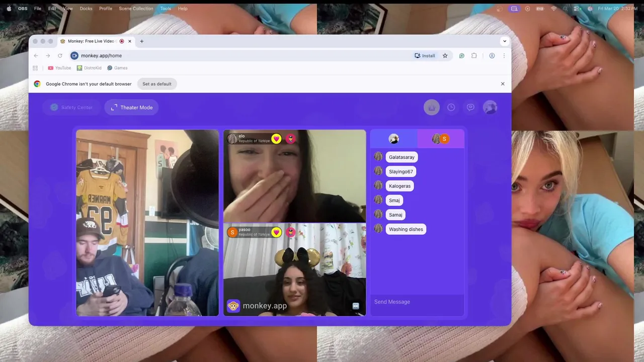Click the 'Washing dishes' chat message
This screenshot has height=362, width=644.
pyautogui.click(x=406, y=229)
